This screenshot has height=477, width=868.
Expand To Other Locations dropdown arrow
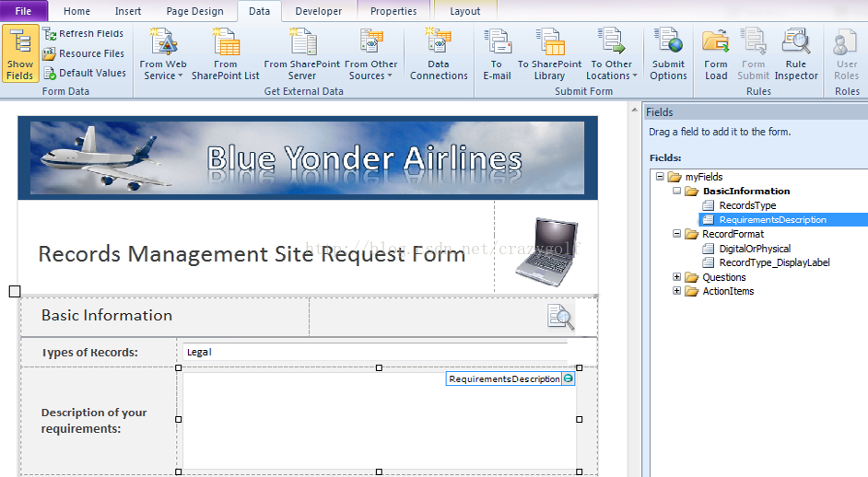[x=635, y=76]
